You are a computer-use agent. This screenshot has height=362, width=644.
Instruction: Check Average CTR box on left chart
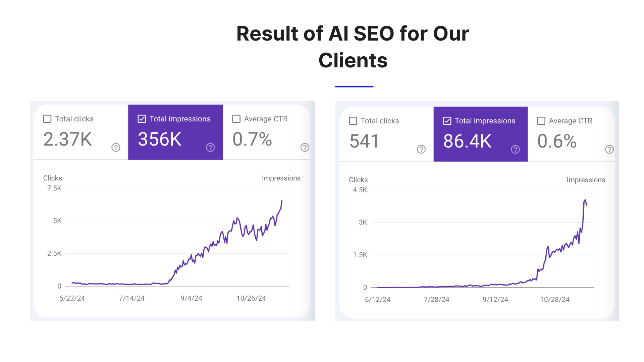click(x=236, y=119)
